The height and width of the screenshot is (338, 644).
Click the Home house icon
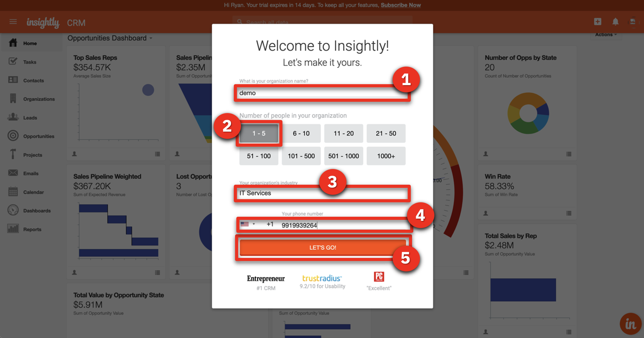13,43
